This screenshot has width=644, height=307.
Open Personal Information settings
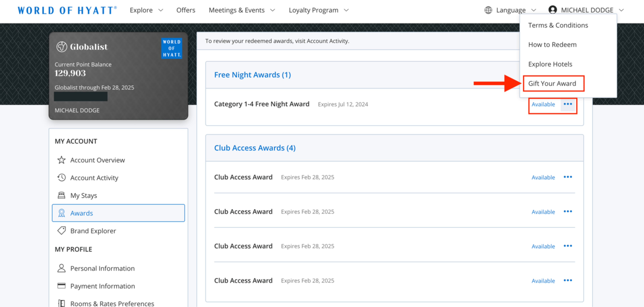(102, 268)
